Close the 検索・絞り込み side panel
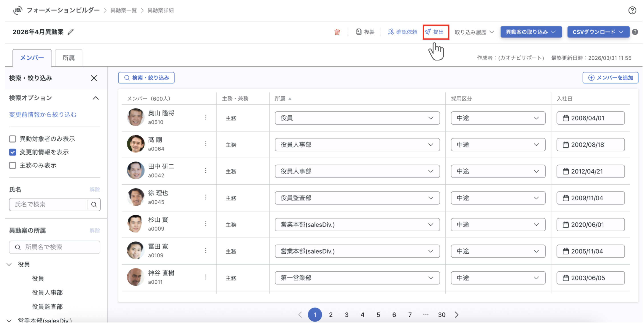 pyautogui.click(x=94, y=78)
